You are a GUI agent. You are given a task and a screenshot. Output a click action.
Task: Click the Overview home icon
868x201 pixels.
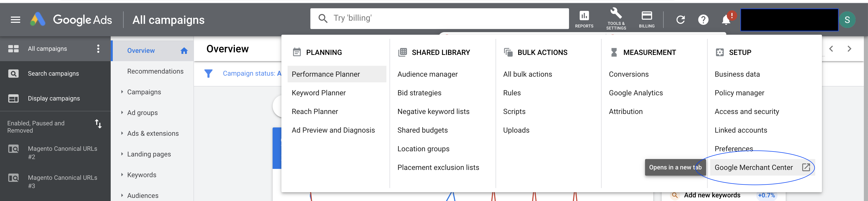coord(184,50)
